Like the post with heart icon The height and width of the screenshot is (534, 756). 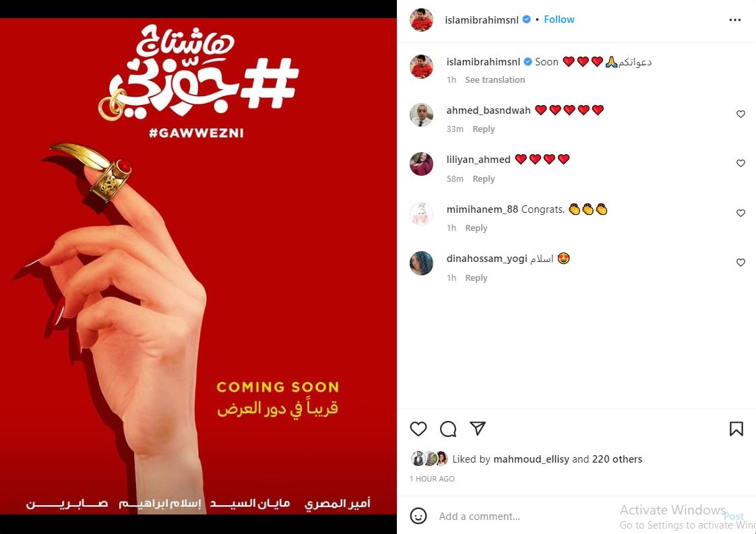point(418,428)
